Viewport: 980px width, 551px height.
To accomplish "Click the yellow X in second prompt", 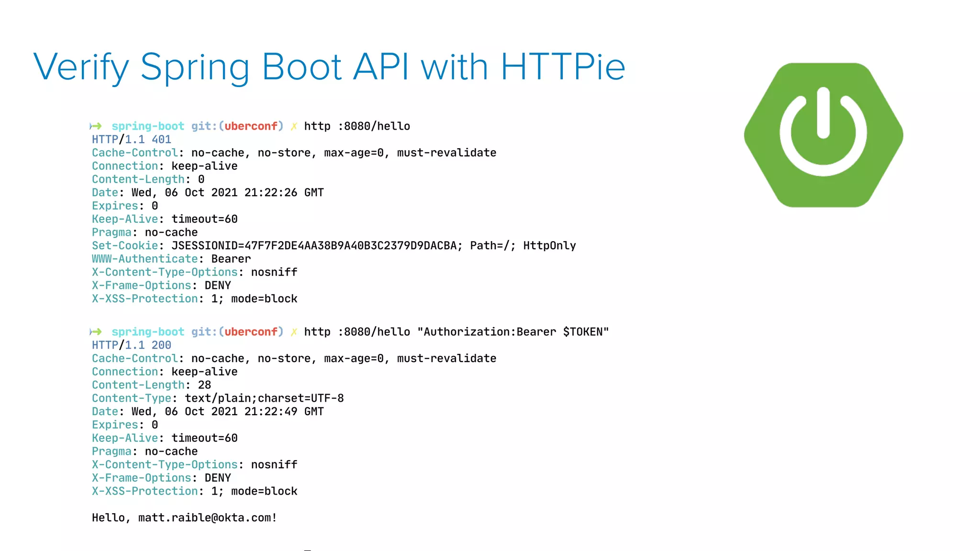I will (294, 332).
